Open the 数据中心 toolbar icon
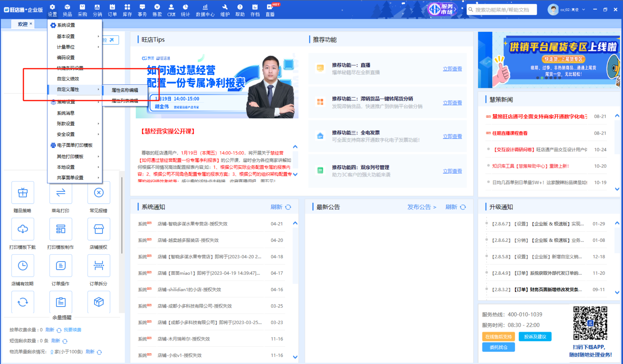 (x=205, y=10)
